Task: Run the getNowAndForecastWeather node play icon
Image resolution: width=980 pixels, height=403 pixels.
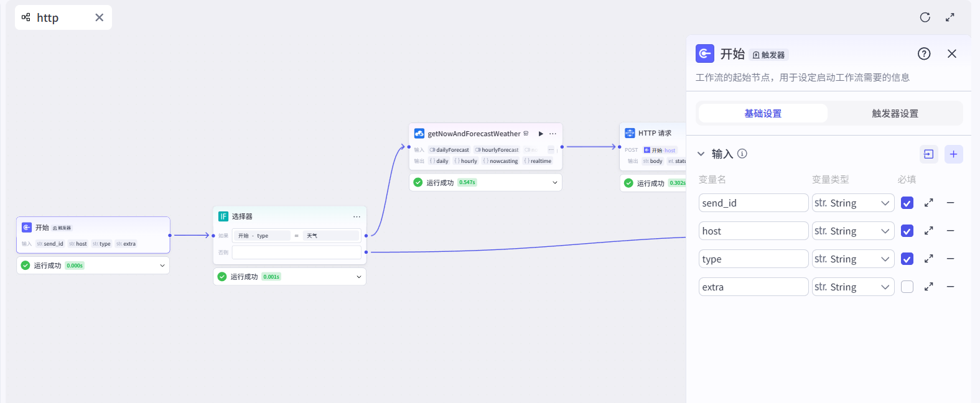Action: 541,134
